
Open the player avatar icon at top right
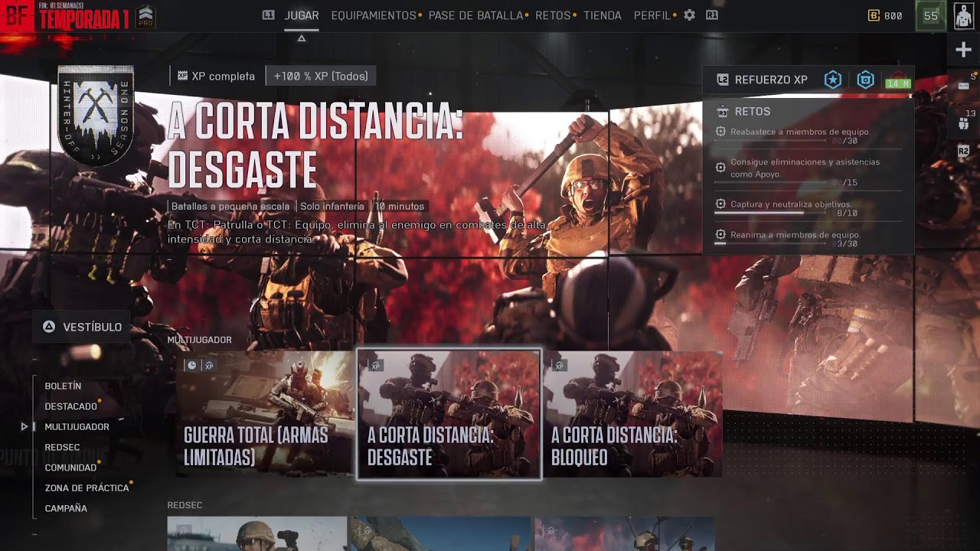[x=964, y=15]
